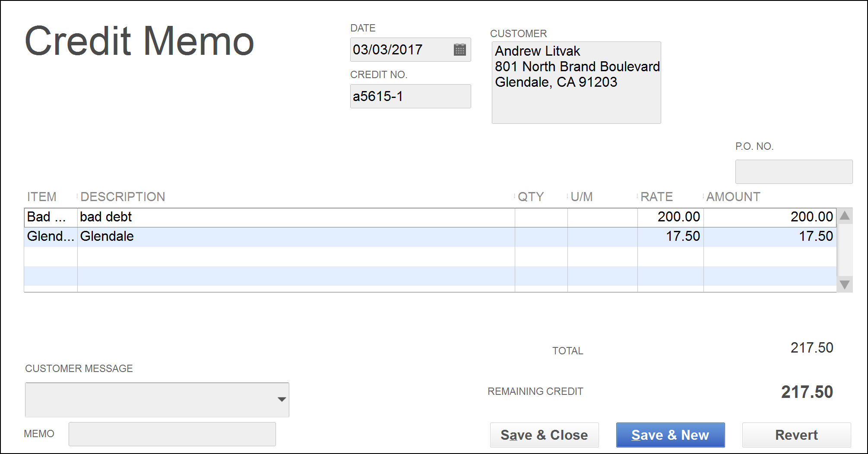The image size is (868, 454).
Task: Click Save & Close button
Action: pyautogui.click(x=544, y=435)
